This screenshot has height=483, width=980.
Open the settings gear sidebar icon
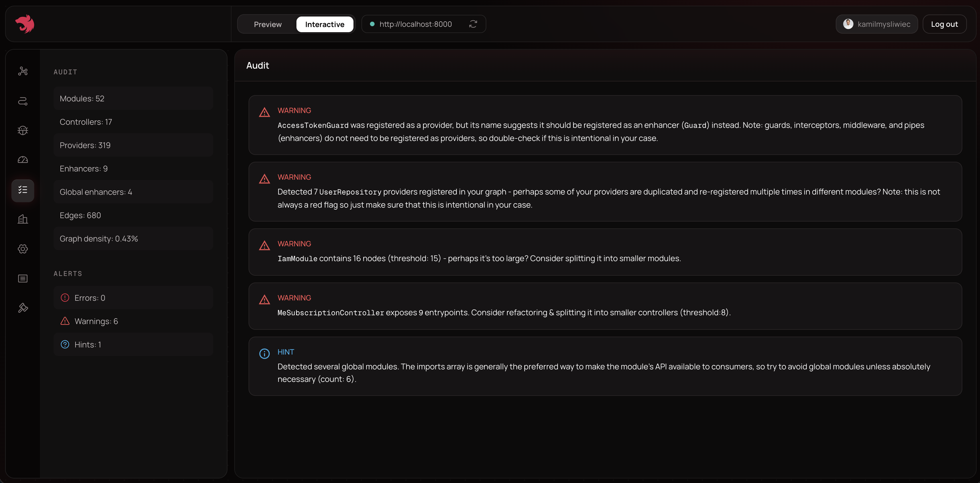tap(23, 249)
